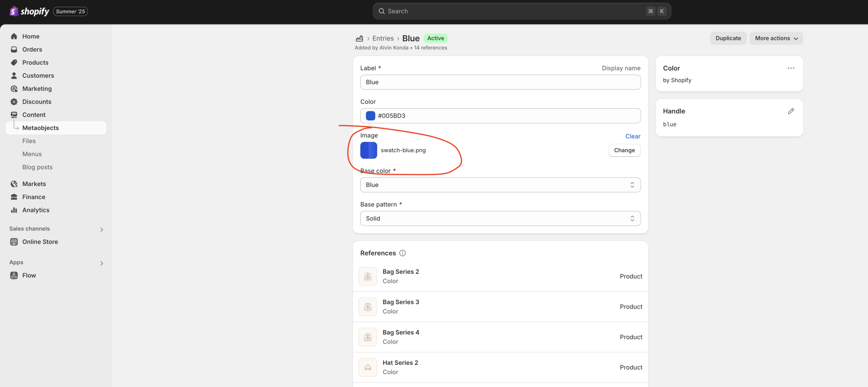This screenshot has width=868, height=387.
Task: Click the Label input field containing Blue
Action: click(x=500, y=82)
